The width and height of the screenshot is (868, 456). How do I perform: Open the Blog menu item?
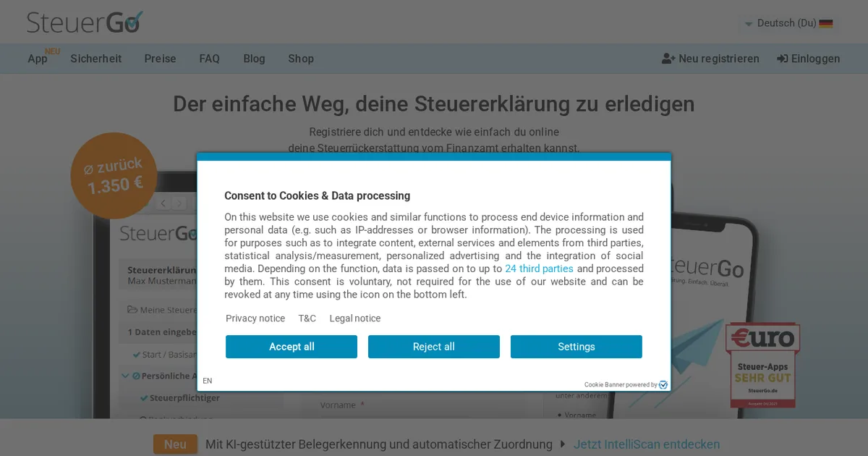[x=254, y=59]
